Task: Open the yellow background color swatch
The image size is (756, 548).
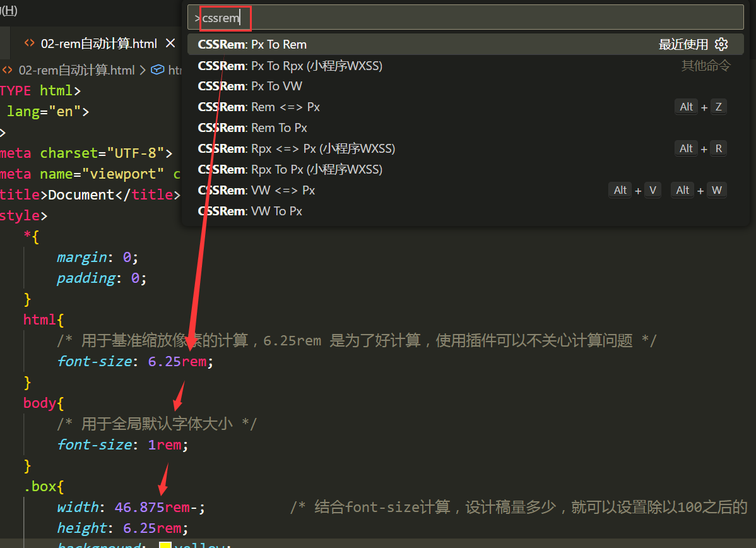Action: pyautogui.click(x=165, y=545)
